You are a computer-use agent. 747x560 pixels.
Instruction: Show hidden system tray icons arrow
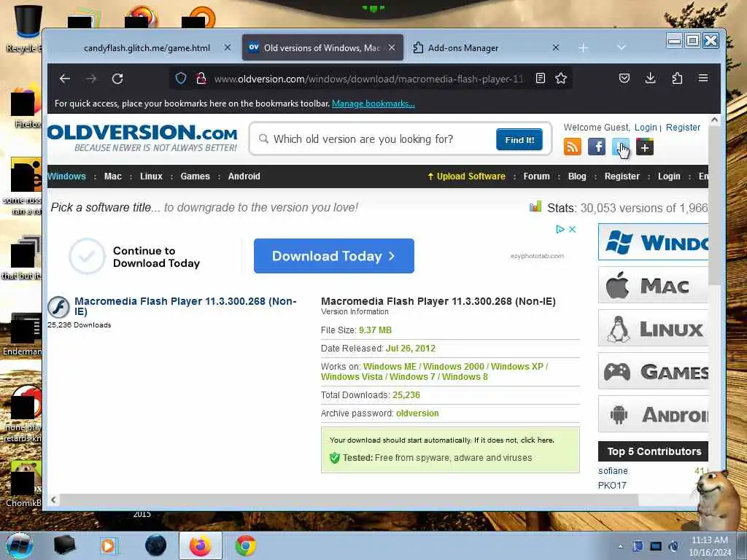[x=620, y=547]
